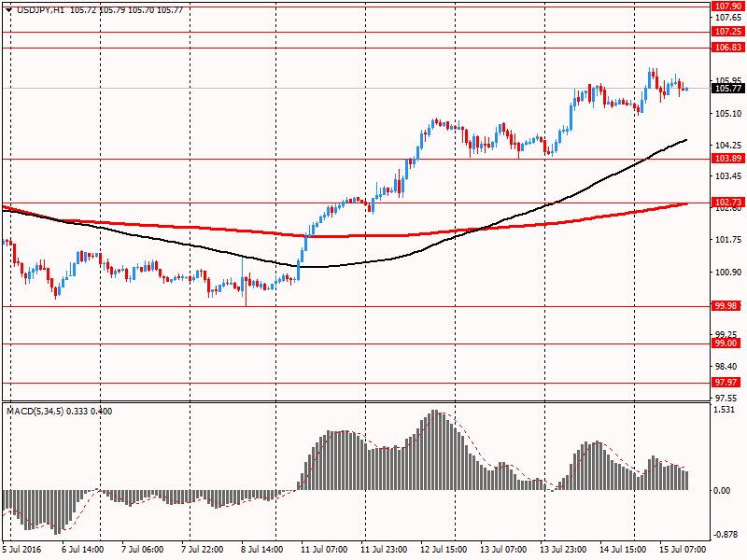Image resolution: width=747 pixels, height=560 pixels.
Task: Click the 101.75 price scale value
Action: click(728, 240)
